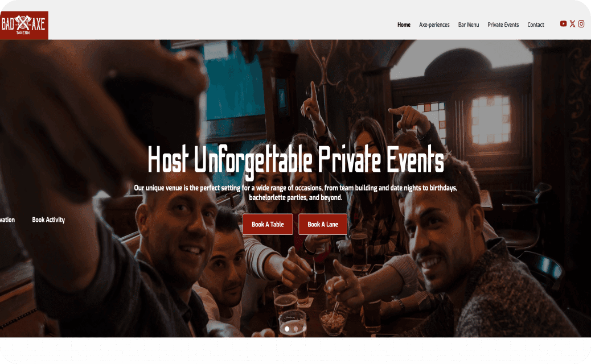Click the Bad Axe Tavern logo
This screenshot has width=591, height=364.
click(24, 25)
